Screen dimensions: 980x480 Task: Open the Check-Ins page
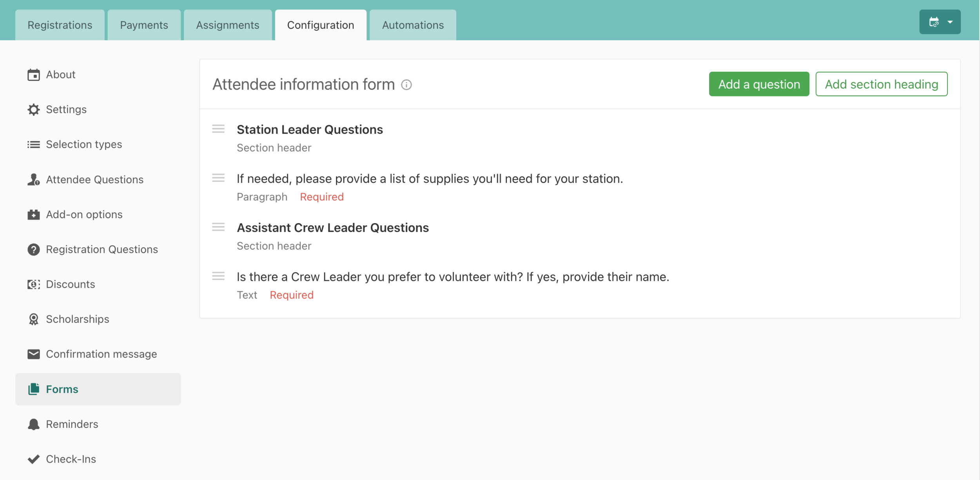[98, 459]
